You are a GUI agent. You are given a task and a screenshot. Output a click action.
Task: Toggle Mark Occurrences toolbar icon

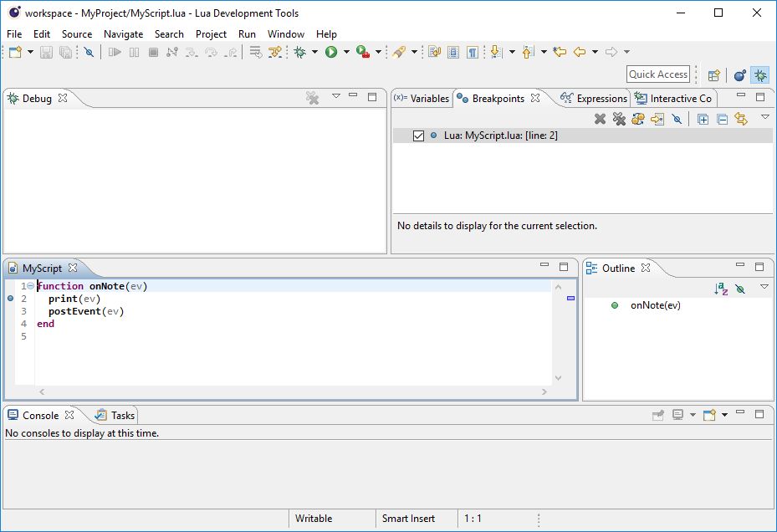pyautogui.click(x=435, y=52)
